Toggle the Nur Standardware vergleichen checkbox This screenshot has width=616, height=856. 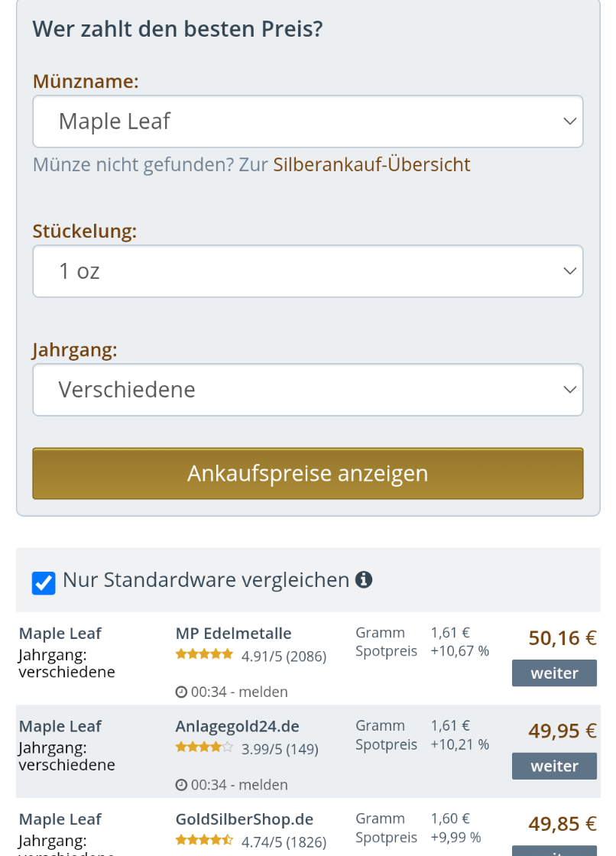pyautogui.click(x=44, y=582)
